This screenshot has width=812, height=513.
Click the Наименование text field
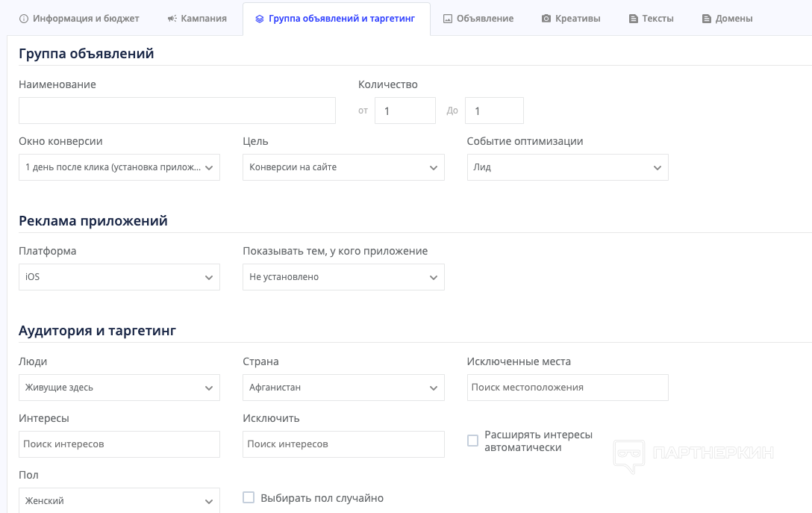point(177,111)
